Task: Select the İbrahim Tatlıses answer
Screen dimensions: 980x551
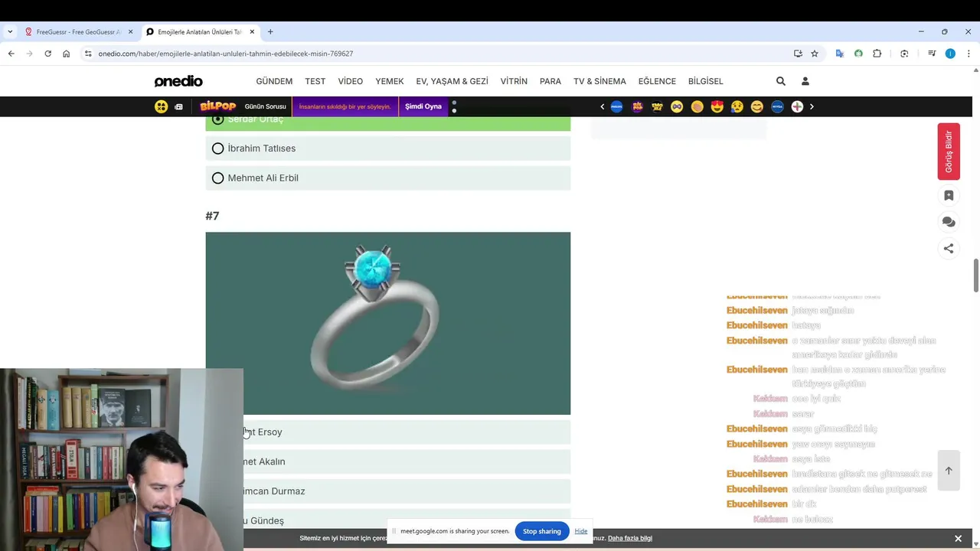Action: coord(387,148)
